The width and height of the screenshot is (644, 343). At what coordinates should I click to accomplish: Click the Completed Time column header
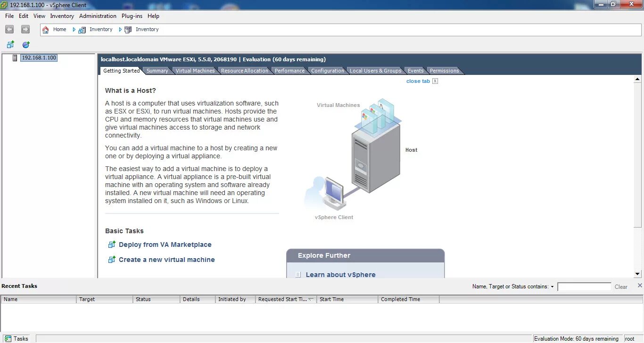[x=409, y=299]
